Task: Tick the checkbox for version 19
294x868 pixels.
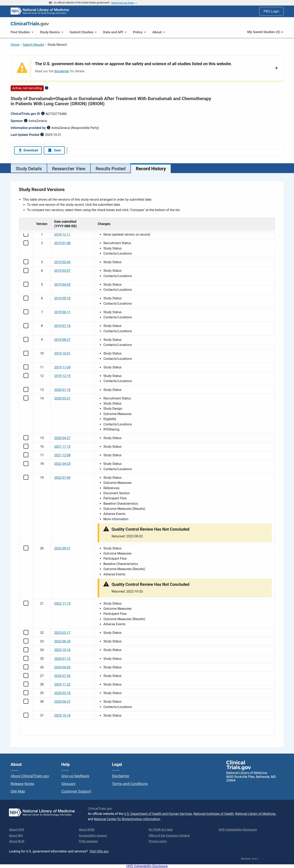Action: coord(26,478)
